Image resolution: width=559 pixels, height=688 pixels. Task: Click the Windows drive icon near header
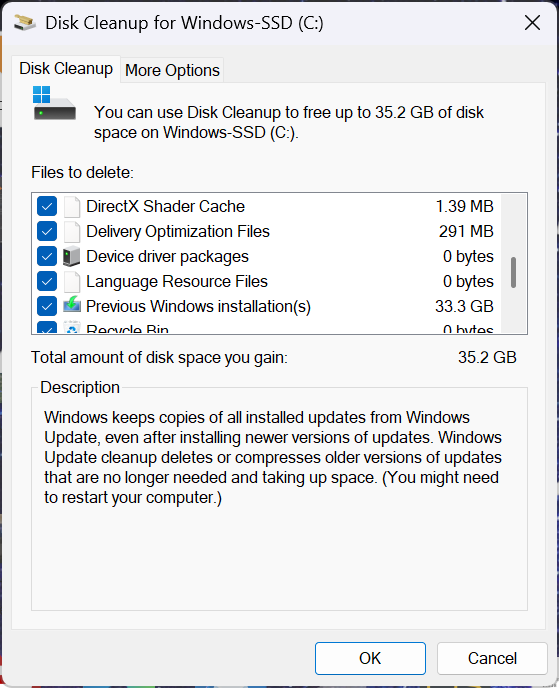[x=54, y=103]
